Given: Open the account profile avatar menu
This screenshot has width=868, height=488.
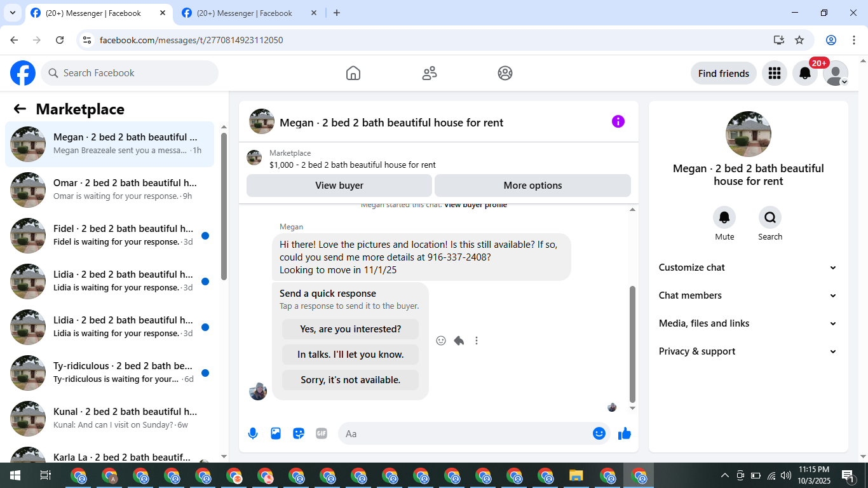Looking at the screenshot, I should [x=836, y=73].
